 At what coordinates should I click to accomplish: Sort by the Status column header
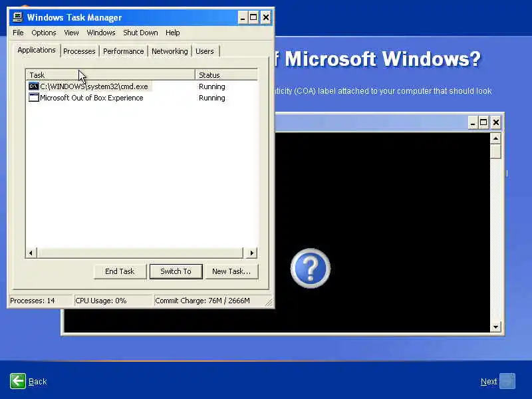point(226,75)
